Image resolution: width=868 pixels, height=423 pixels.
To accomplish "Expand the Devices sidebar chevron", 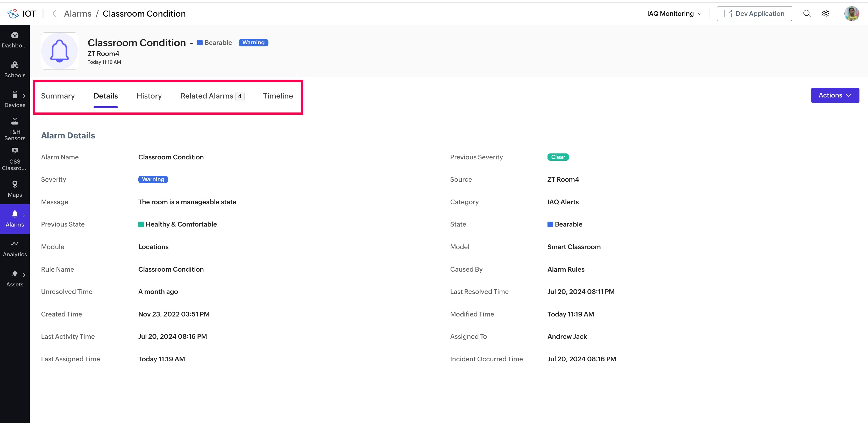I will coord(24,96).
